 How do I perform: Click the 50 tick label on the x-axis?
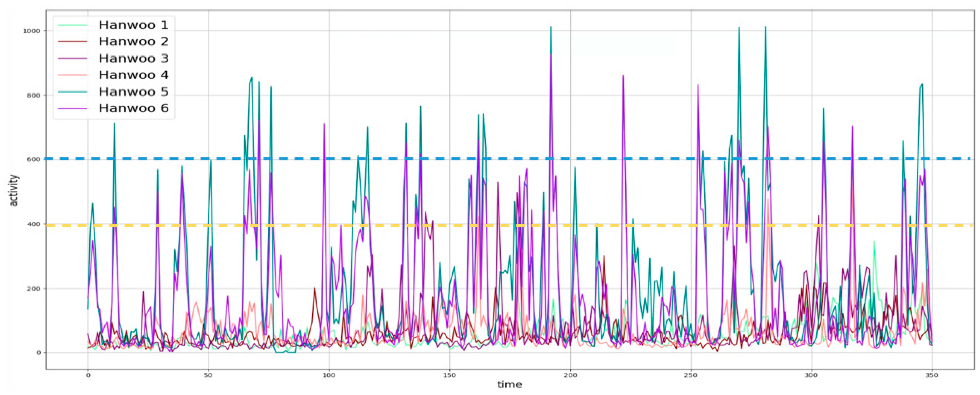click(x=208, y=375)
